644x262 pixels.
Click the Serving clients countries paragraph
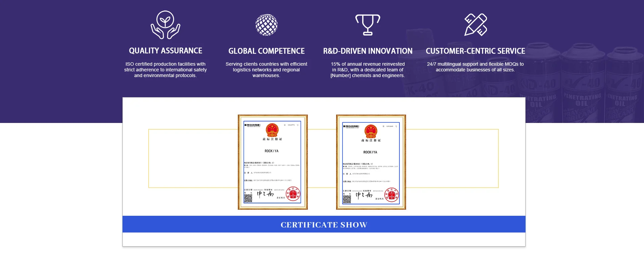pyautogui.click(x=266, y=70)
